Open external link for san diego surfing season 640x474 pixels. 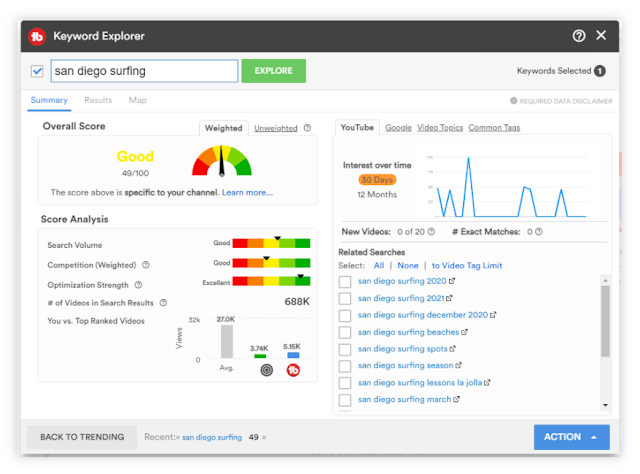(458, 365)
